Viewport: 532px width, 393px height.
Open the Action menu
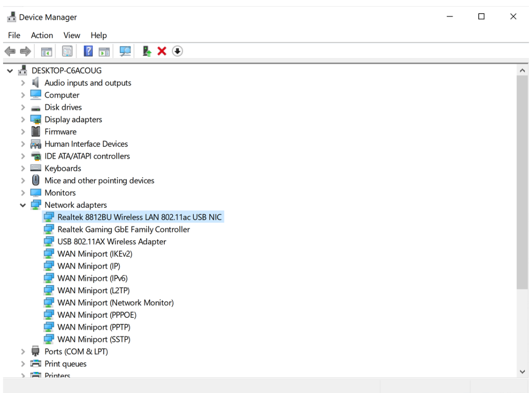pos(42,35)
